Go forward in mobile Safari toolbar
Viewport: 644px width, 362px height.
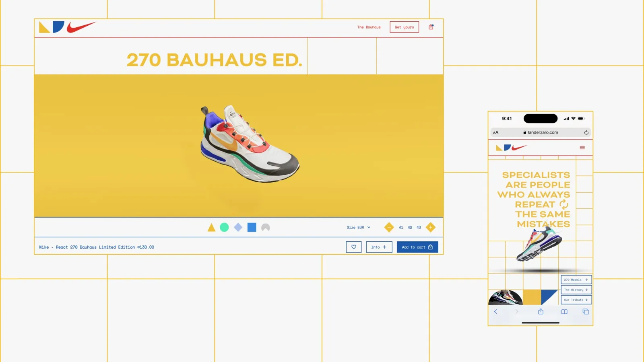(517, 312)
